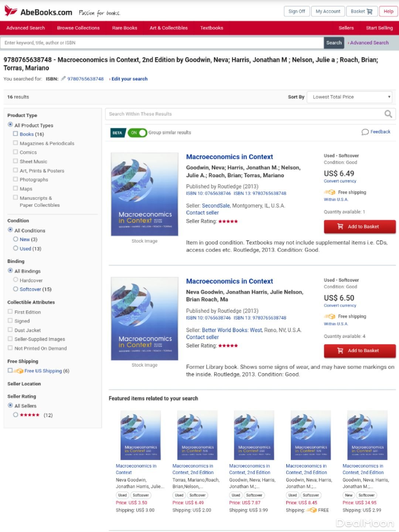This screenshot has width=399, height=532.
Task: Click the AbeBooks bird logo icon
Action: coord(10,11)
